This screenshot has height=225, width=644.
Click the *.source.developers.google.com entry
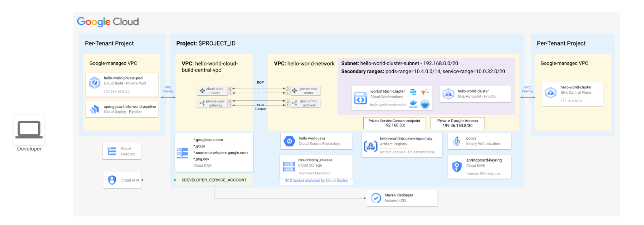click(x=220, y=153)
